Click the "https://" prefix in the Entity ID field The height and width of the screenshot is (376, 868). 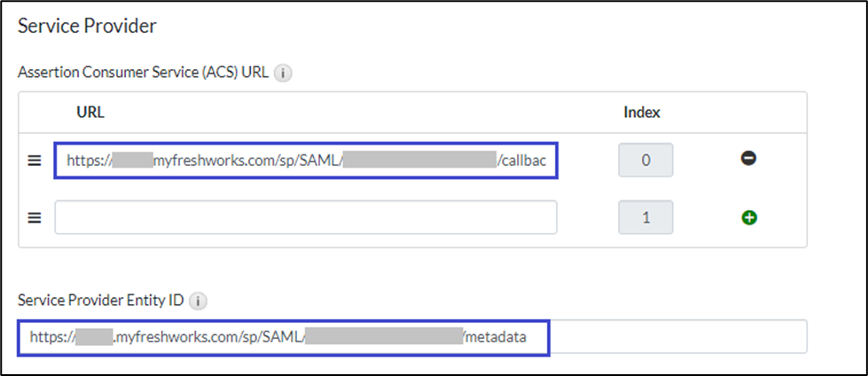pos(51,337)
